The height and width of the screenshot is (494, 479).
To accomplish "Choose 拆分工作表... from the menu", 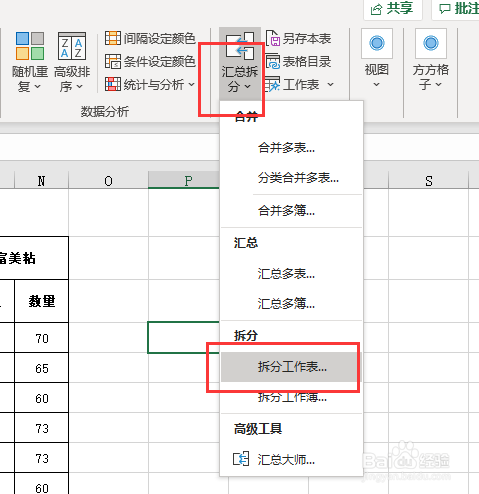I will coord(292,367).
